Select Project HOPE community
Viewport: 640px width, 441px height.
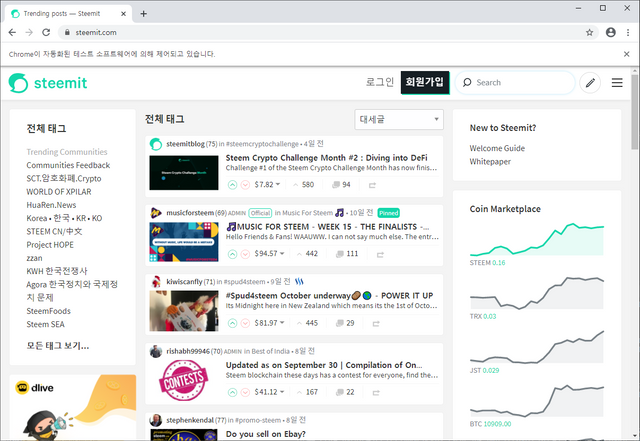pyautogui.click(x=50, y=245)
